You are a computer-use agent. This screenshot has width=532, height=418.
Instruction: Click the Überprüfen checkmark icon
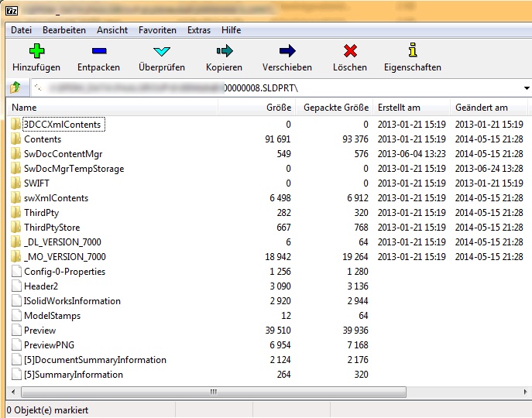(x=162, y=51)
